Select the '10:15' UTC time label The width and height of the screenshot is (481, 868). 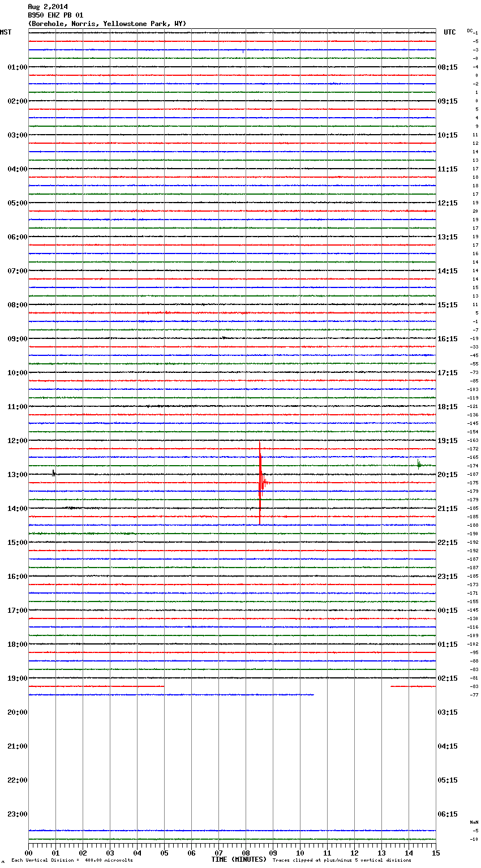[x=448, y=135]
